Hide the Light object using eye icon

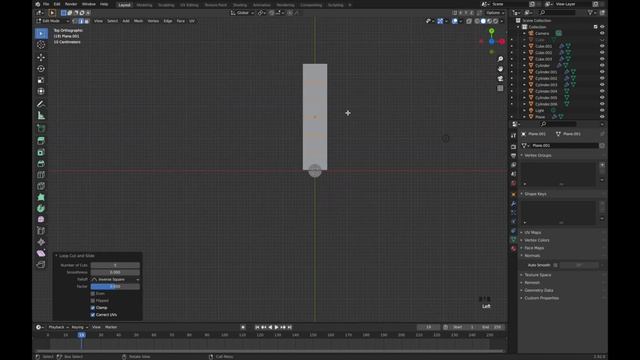[602, 110]
